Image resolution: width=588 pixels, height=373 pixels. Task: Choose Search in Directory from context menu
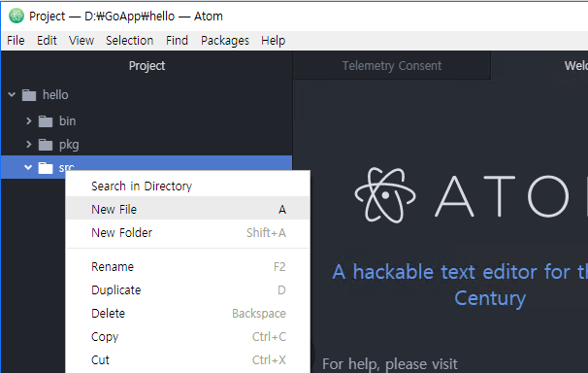coord(188,186)
